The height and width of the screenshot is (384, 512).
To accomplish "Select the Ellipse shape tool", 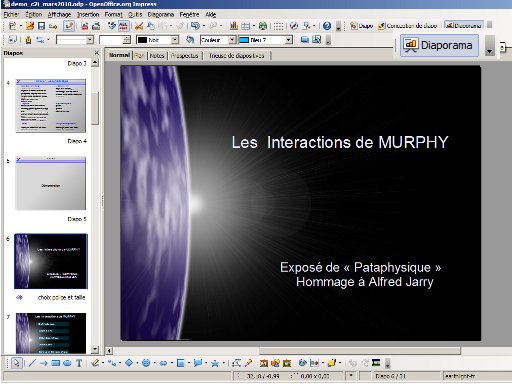I will 68,363.
